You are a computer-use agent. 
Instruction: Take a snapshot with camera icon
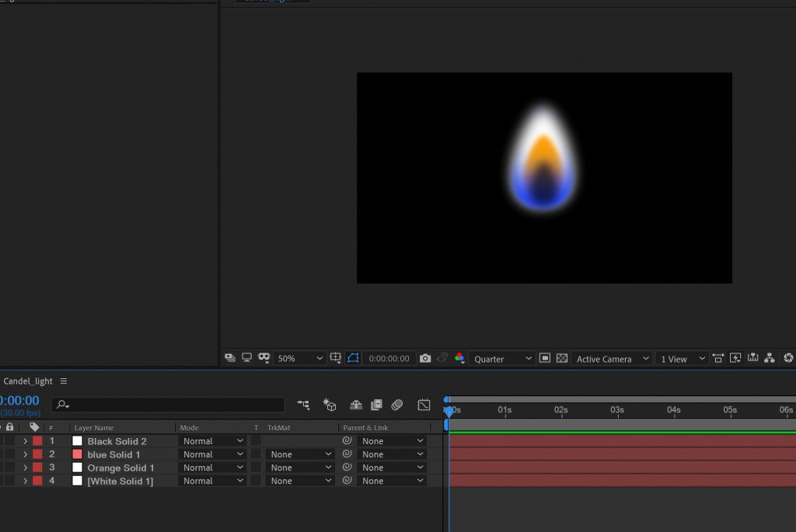tap(425, 358)
